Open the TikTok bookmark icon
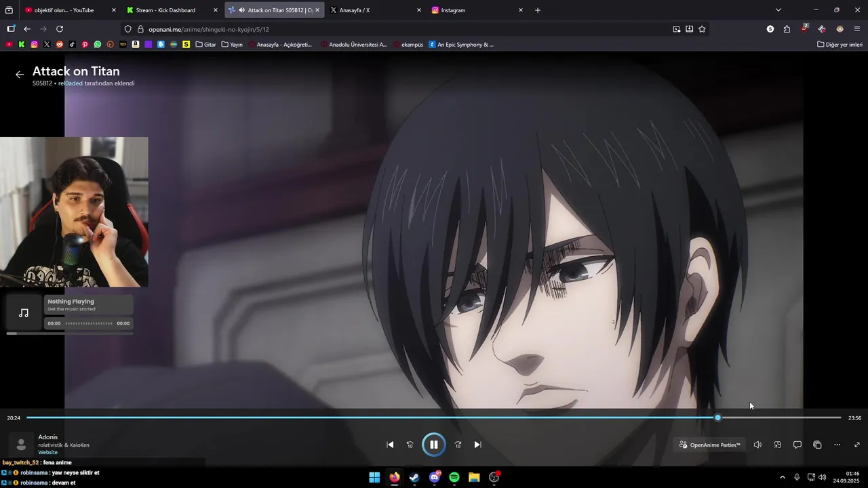The height and width of the screenshot is (488, 868). (x=73, y=45)
